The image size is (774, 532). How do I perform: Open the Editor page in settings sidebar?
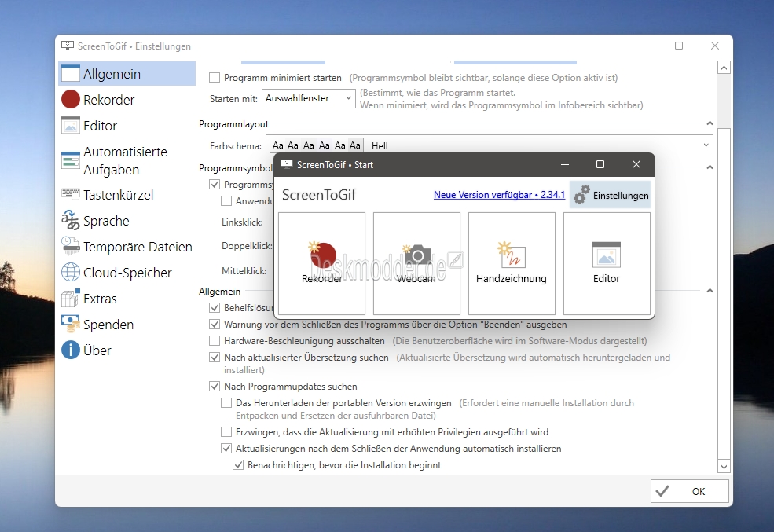pyautogui.click(x=127, y=126)
